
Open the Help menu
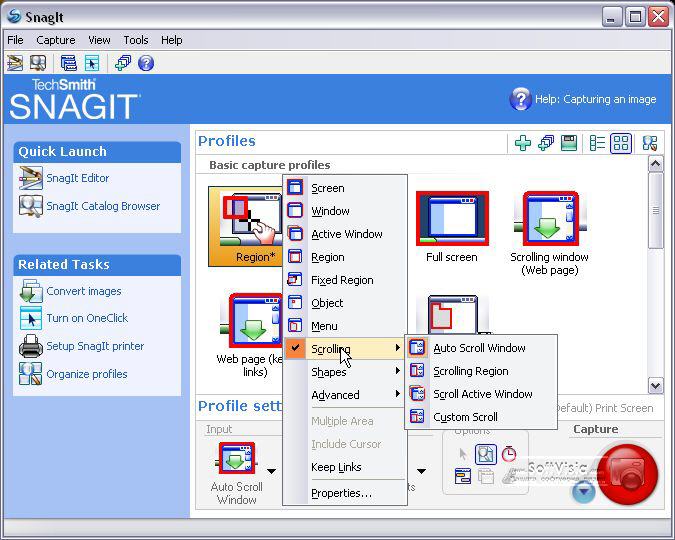[x=172, y=40]
